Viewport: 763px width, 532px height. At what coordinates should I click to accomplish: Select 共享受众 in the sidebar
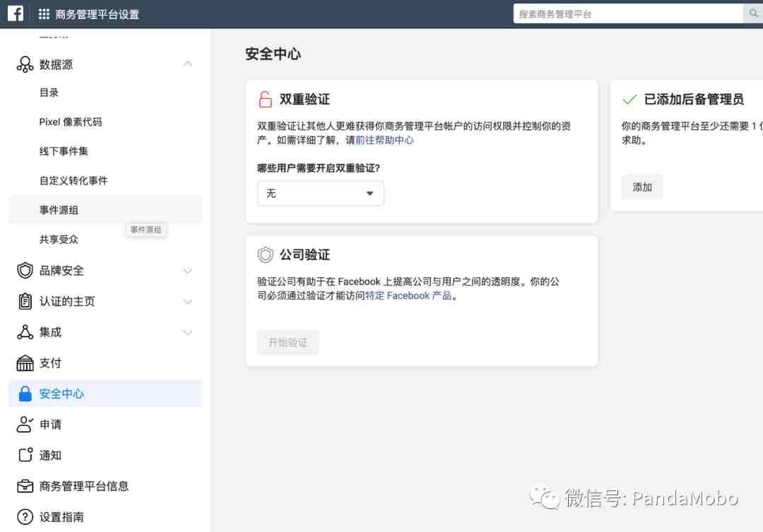tap(59, 240)
